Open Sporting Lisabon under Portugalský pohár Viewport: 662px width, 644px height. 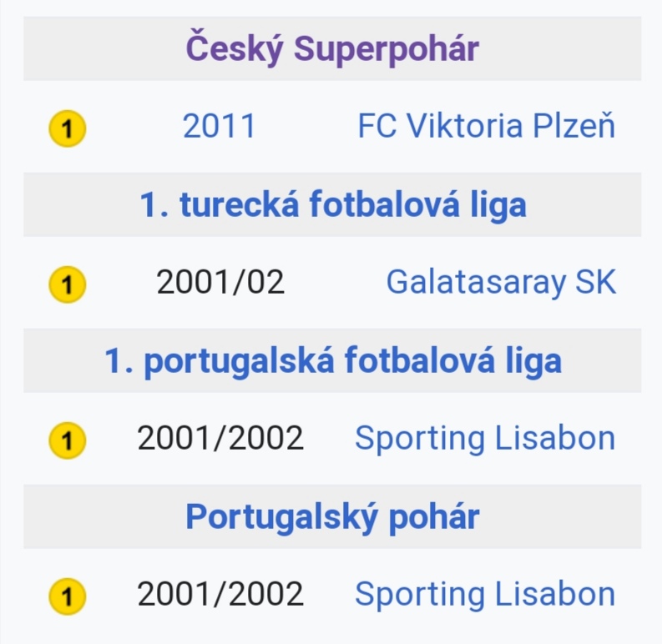click(485, 594)
